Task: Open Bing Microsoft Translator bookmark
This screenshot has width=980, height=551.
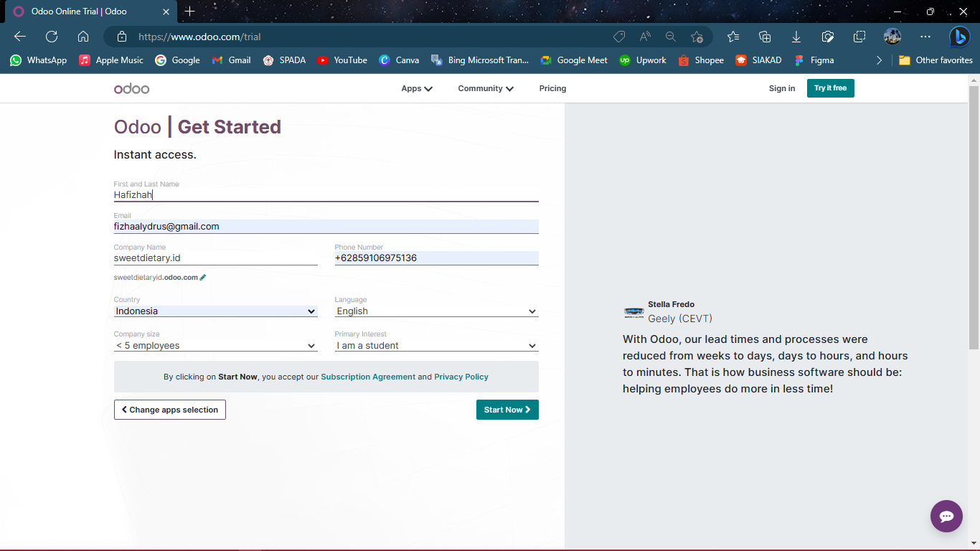Action: coord(480,60)
